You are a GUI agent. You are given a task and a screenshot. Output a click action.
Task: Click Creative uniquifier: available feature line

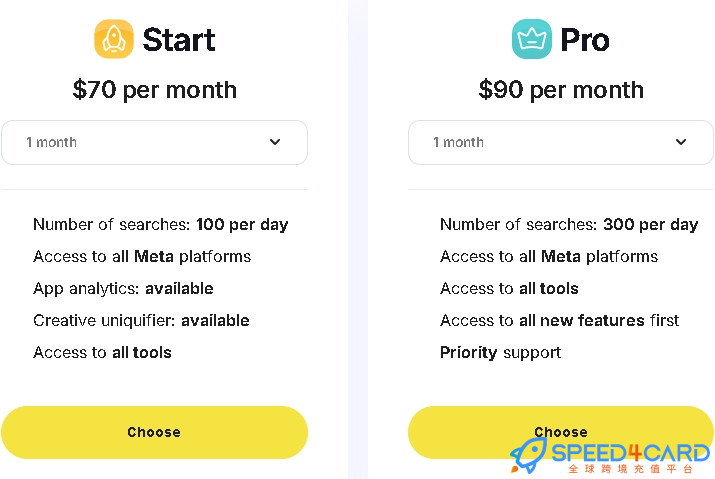click(141, 321)
